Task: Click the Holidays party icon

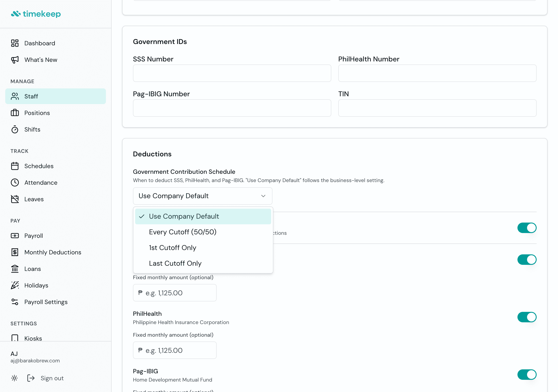Action: pyautogui.click(x=15, y=285)
